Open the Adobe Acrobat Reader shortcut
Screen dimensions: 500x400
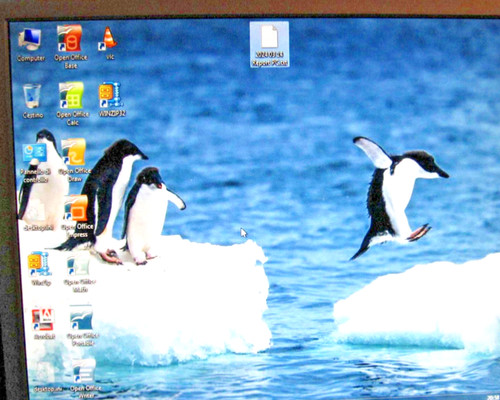pos(44,323)
